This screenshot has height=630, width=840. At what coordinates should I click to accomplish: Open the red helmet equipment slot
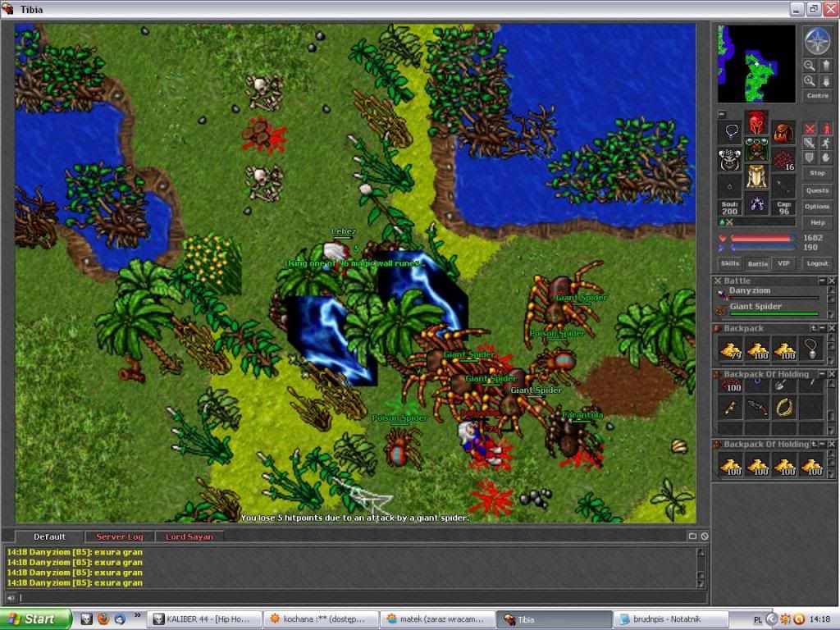tap(756, 123)
